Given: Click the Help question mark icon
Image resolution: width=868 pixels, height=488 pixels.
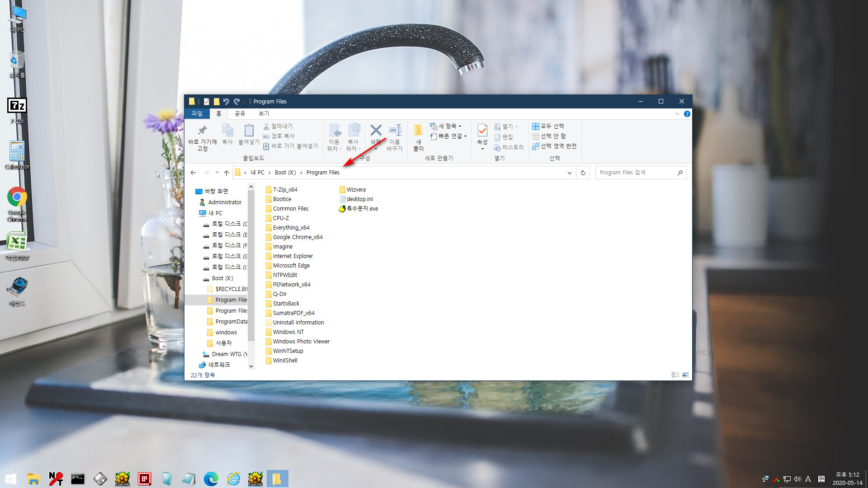Looking at the screenshot, I should tap(687, 114).
